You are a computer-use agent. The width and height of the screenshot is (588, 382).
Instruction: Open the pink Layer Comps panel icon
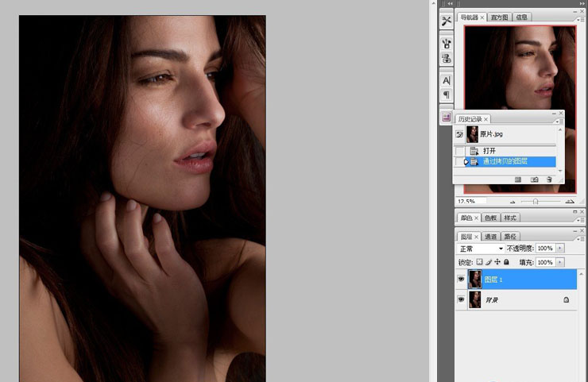pos(447,118)
